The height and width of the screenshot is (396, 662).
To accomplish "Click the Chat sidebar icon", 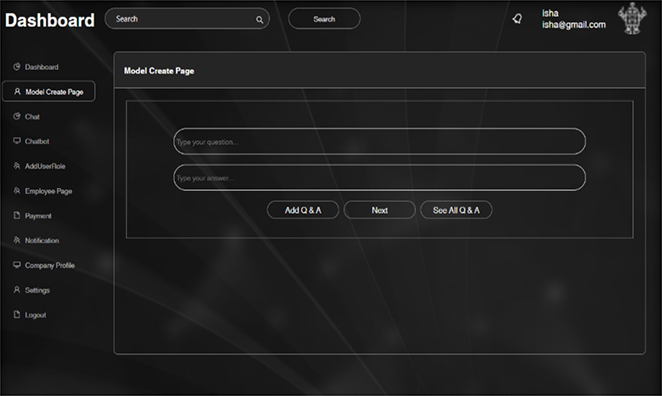I will [17, 116].
